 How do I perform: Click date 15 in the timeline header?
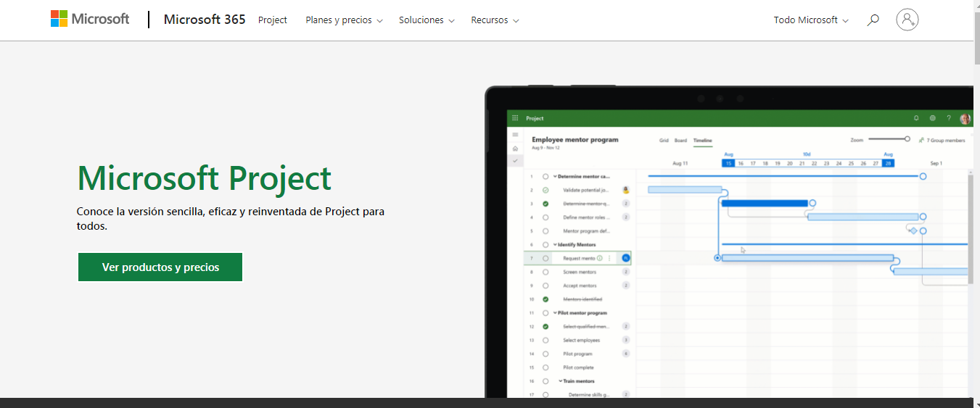click(728, 163)
